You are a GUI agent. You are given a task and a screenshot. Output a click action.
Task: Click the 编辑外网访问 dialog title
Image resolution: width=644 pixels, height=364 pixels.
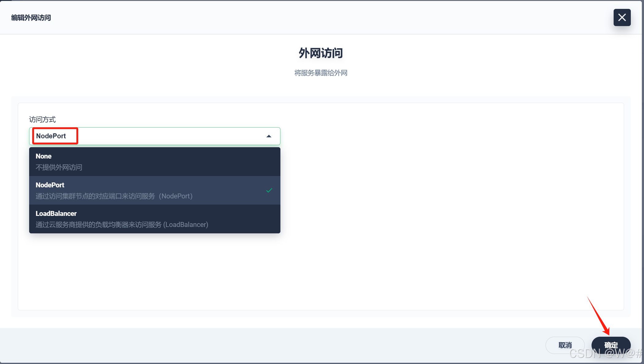tap(31, 18)
